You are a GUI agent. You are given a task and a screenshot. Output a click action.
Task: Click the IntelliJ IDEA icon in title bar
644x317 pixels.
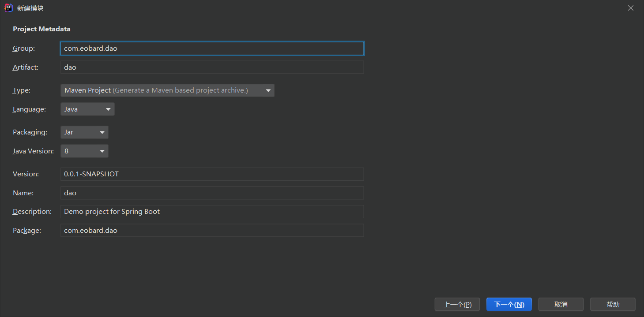[8, 8]
